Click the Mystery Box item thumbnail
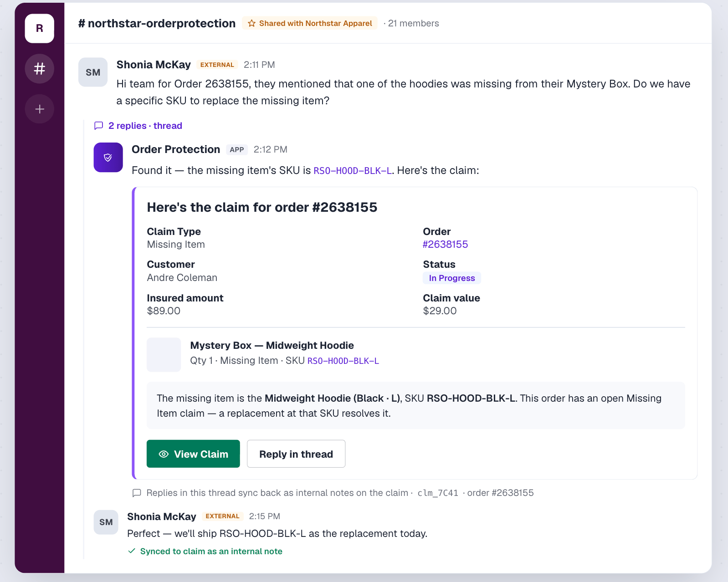This screenshot has width=728, height=582. click(164, 355)
